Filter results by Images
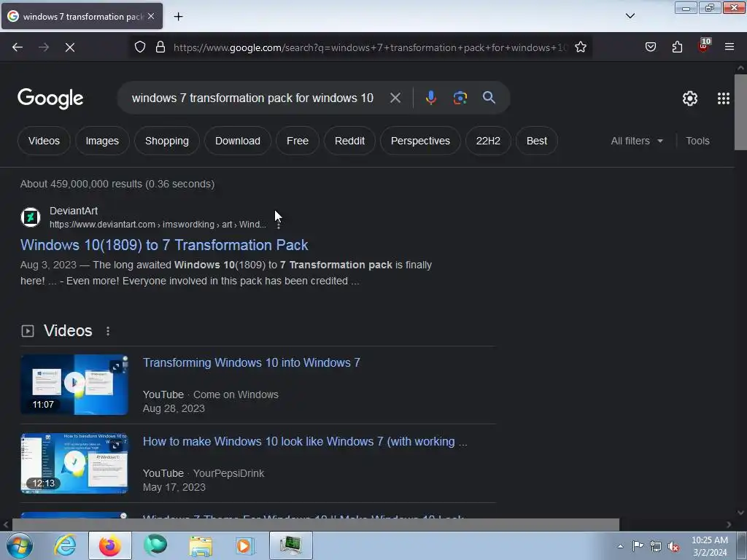Viewport: 747px width, 560px height. click(x=102, y=141)
